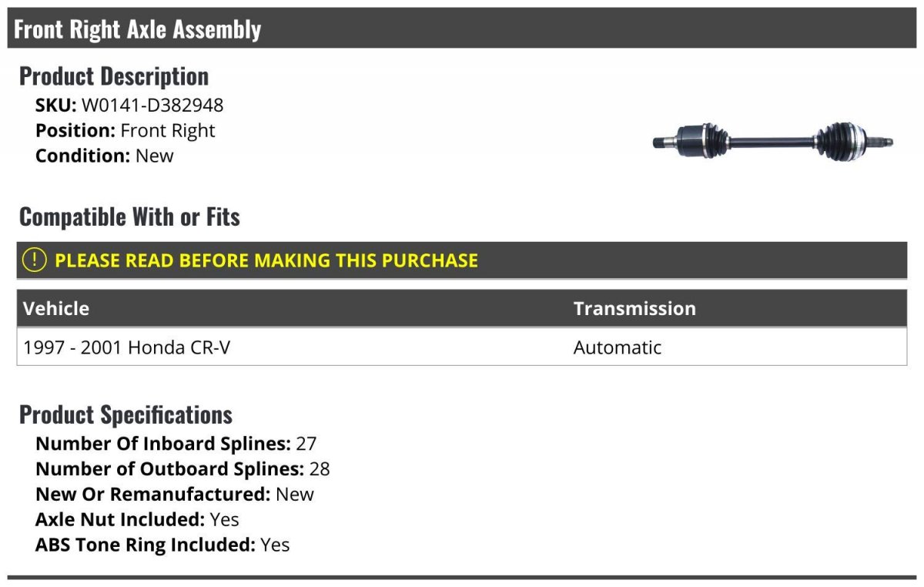The width and height of the screenshot is (924, 587).
Task: Select the SKU number W0141-D382948
Action: 152,106
